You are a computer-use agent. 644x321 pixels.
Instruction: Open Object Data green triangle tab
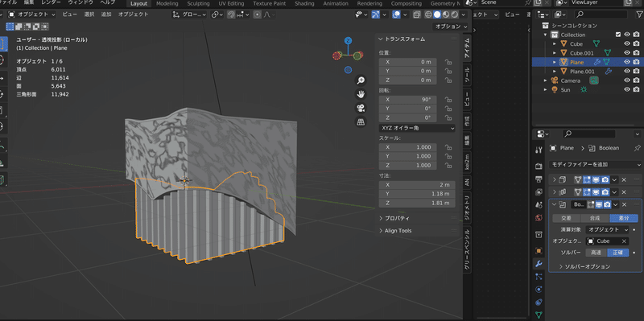click(539, 315)
